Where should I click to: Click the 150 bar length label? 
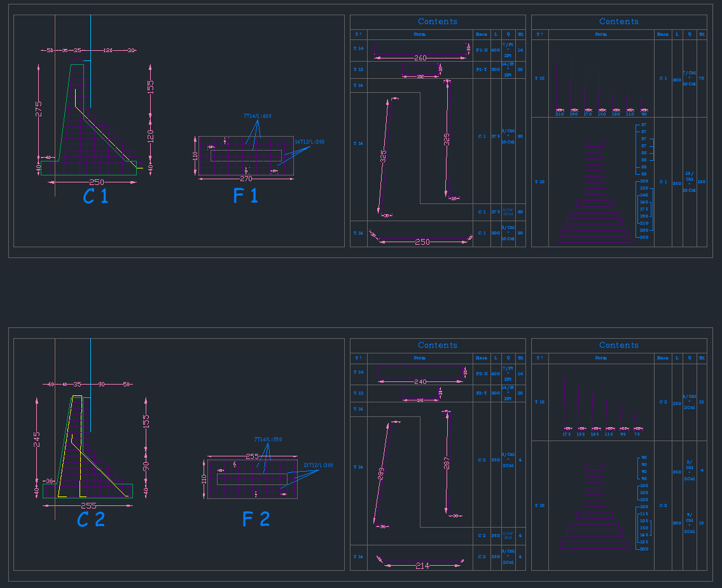(x=602, y=114)
